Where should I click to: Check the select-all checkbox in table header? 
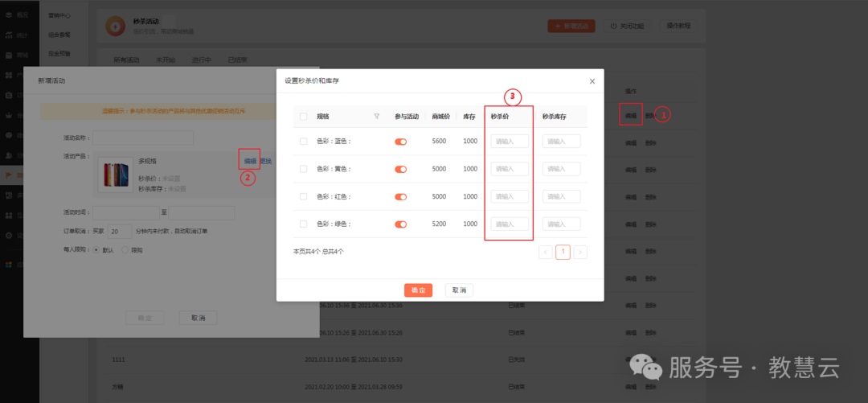coord(303,117)
